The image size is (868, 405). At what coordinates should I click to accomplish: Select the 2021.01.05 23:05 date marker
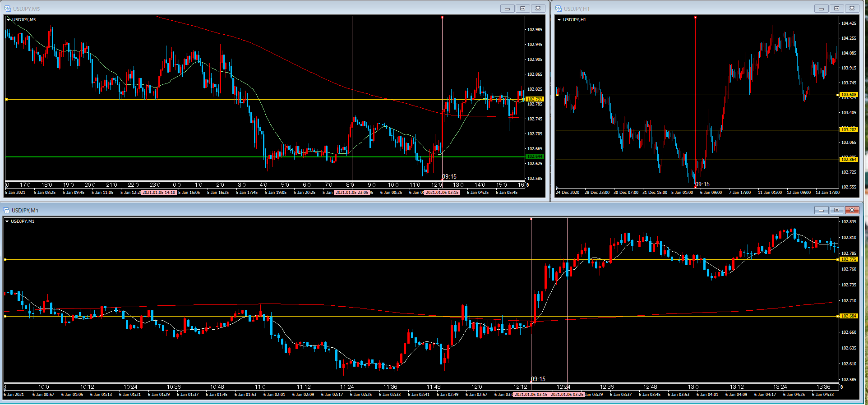[x=352, y=193]
